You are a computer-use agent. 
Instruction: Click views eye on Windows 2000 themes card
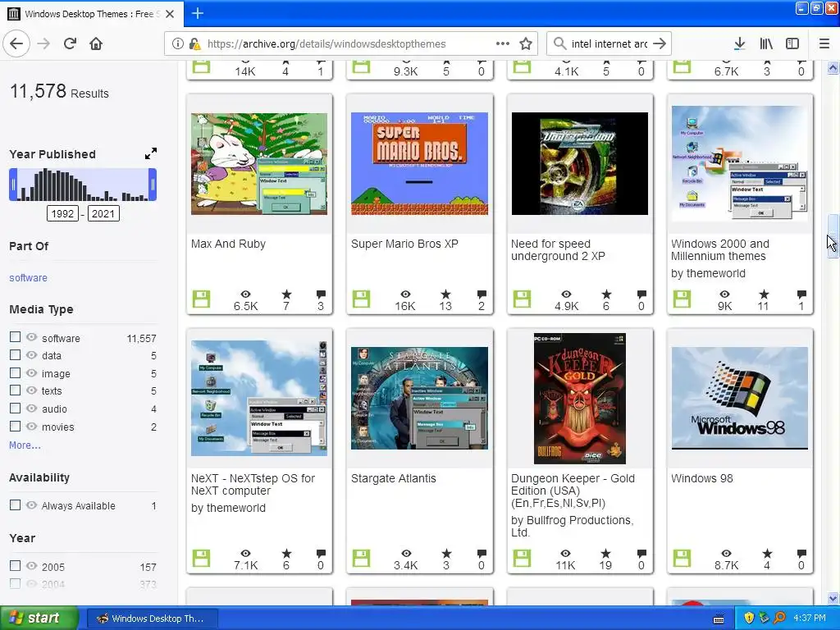724,294
